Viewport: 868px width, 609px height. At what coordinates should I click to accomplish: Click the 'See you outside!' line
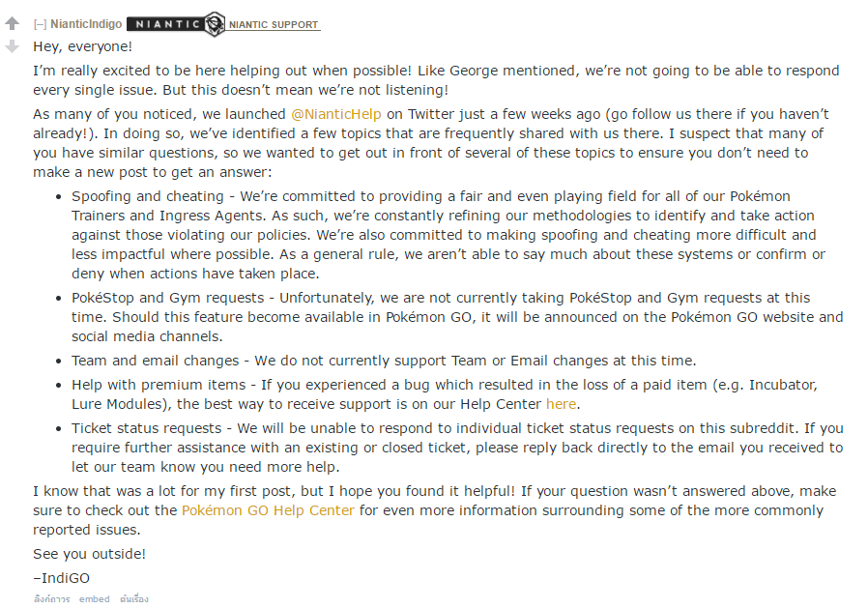[x=89, y=554]
